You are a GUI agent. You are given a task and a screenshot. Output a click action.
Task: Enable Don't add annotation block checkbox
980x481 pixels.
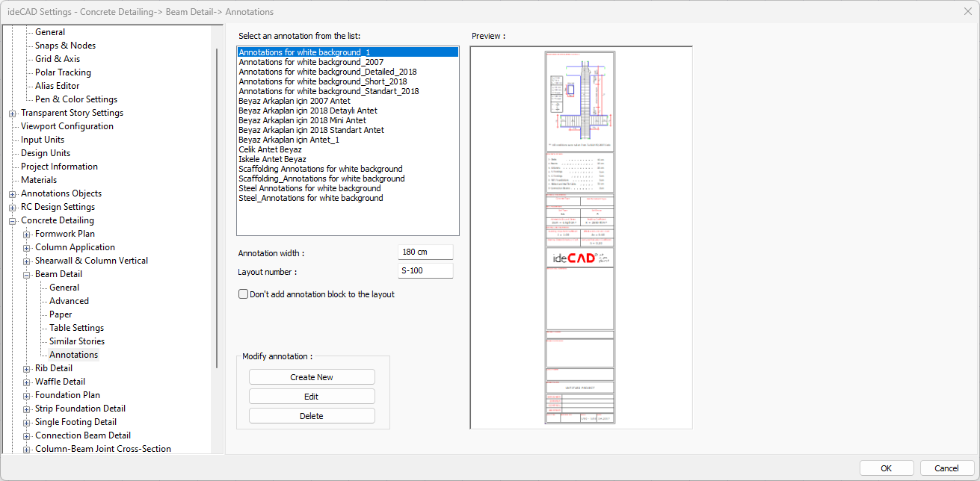[244, 294]
